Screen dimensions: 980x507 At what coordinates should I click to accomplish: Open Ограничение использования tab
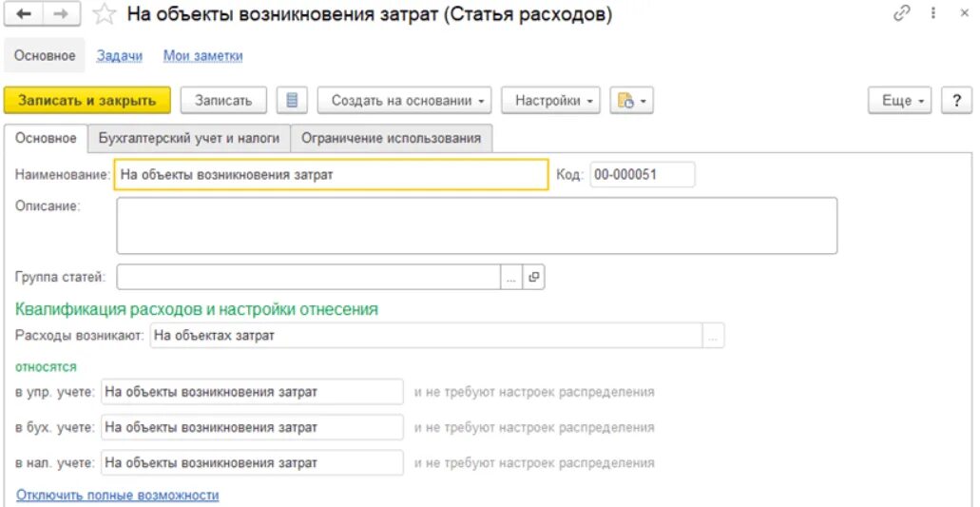(x=391, y=138)
